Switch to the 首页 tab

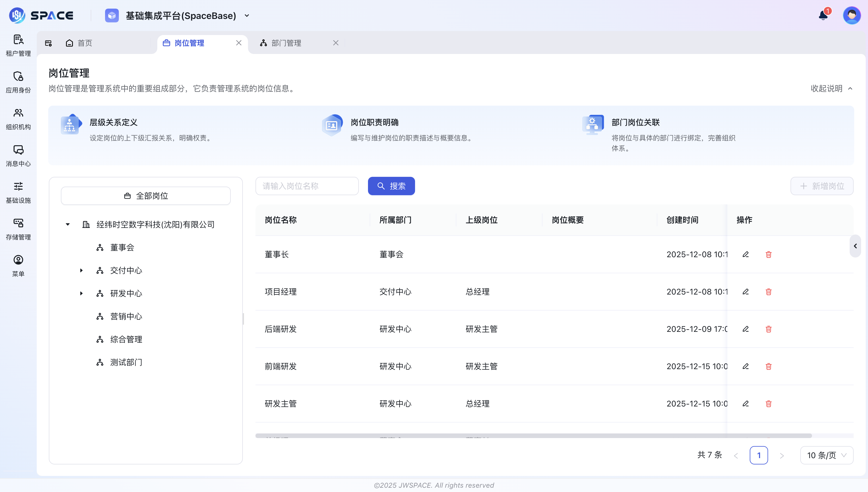tap(84, 43)
